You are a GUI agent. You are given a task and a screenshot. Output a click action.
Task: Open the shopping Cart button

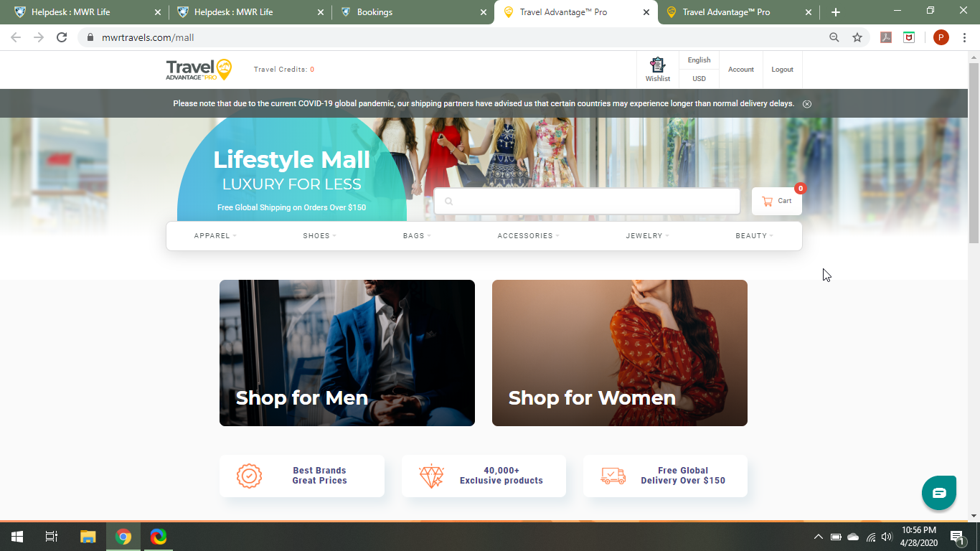point(777,201)
